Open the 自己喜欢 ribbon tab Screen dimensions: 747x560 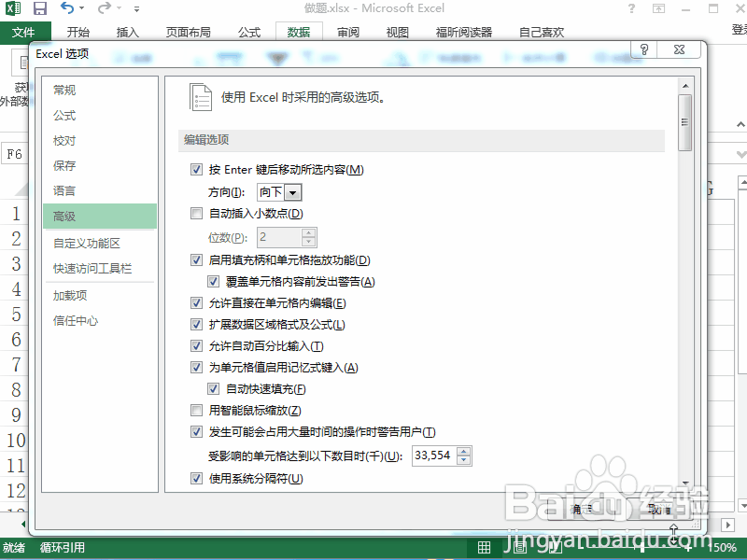[x=542, y=32]
